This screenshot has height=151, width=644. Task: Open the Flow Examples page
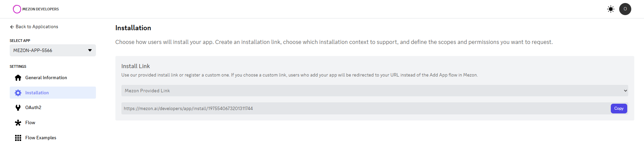click(41, 138)
